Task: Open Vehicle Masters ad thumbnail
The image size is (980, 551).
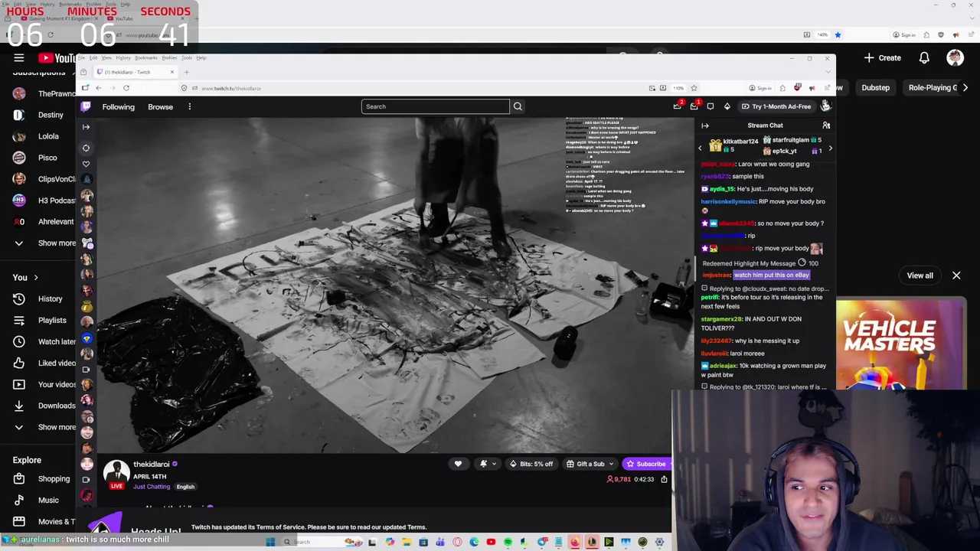Action: tap(901, 345)
